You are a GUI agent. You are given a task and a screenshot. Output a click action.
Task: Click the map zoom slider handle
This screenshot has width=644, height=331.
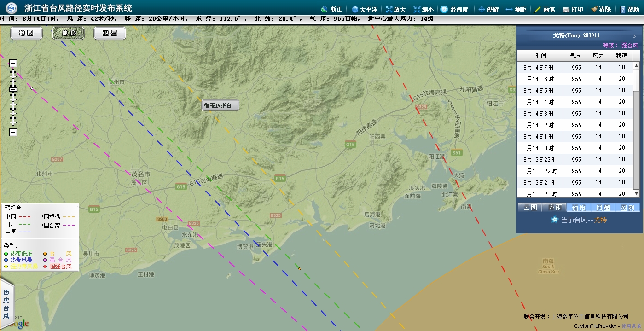(13, 89)
